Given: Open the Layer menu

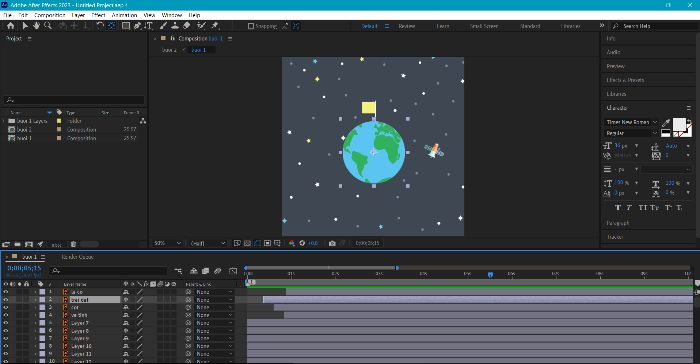Looking at the screenshot, I should pyautogui.click(x=78, y=15).
